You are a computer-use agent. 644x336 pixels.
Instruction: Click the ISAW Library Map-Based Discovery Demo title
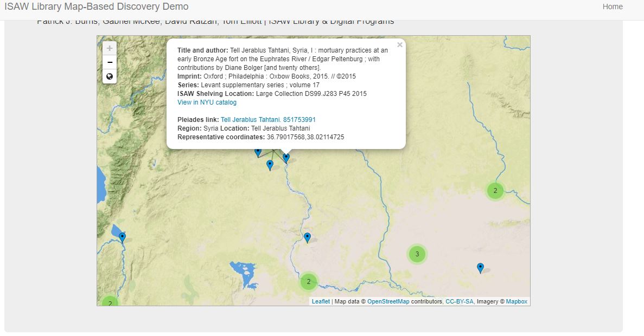[x=97, y=7]
